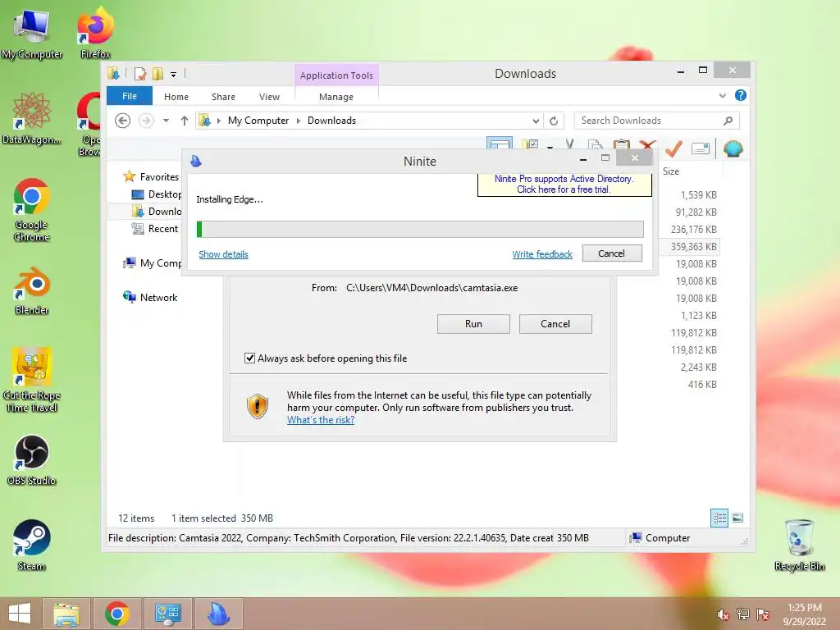Screen dimensions: 840x630
Task: Click New Folder icon in quick access toolbar
Action: tap(157, 74)
